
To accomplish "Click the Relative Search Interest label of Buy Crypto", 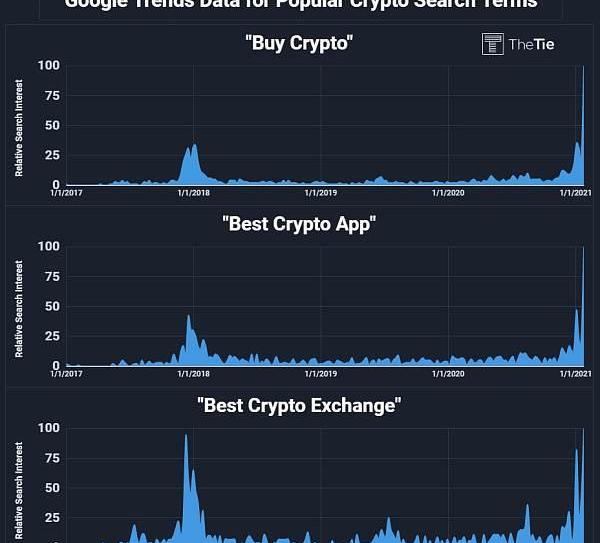I will tap(19, 130).
